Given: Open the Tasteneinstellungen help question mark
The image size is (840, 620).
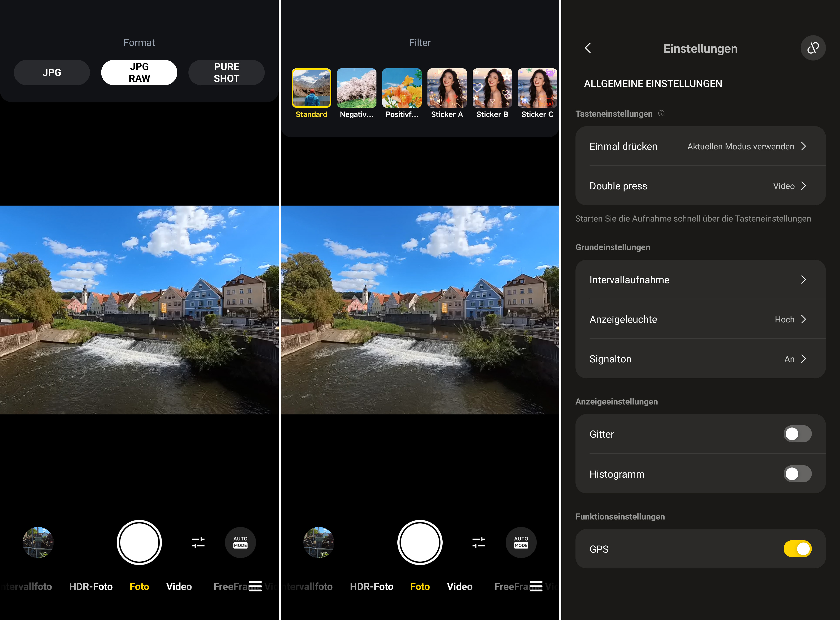Looking at the screenshot, I should 661,113.
